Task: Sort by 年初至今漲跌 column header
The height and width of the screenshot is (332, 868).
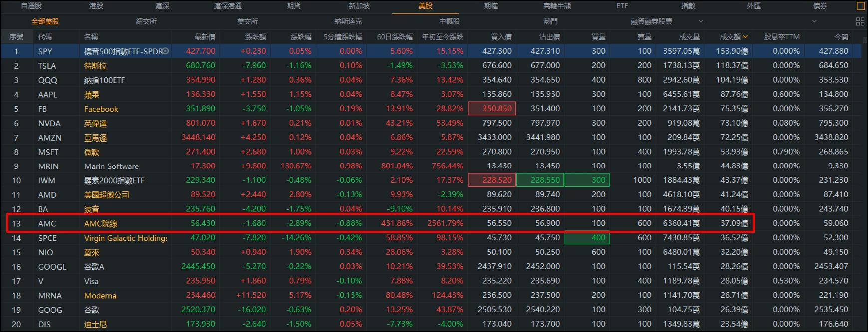Action: [443, 37]
